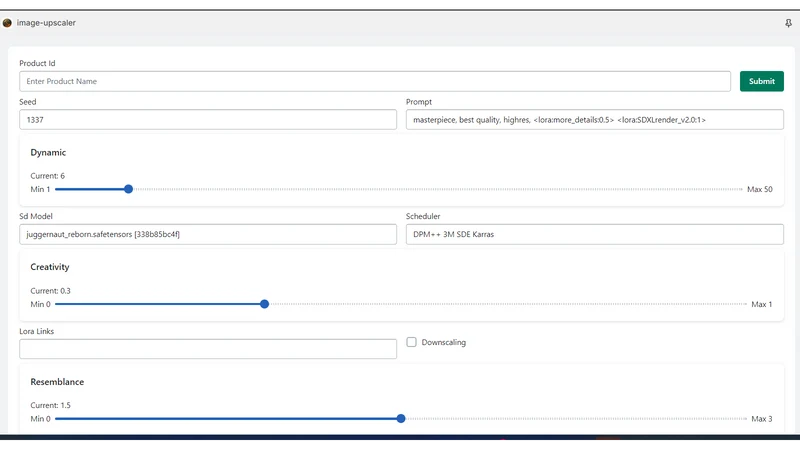Click the Dynamic slider handle
The image size is (800, 450).
[129, 189]
